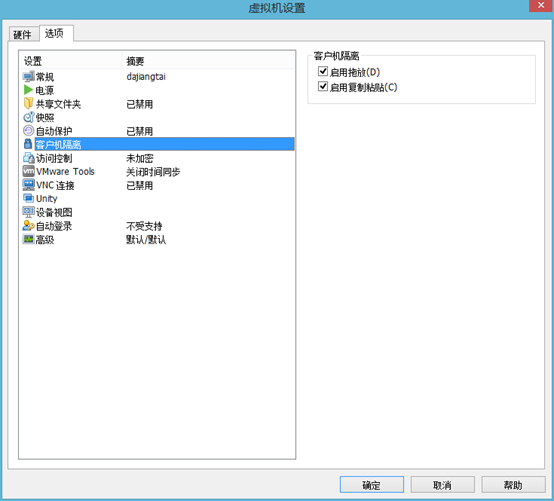Click the 客户机隔离 lock icon

point(28,144)
